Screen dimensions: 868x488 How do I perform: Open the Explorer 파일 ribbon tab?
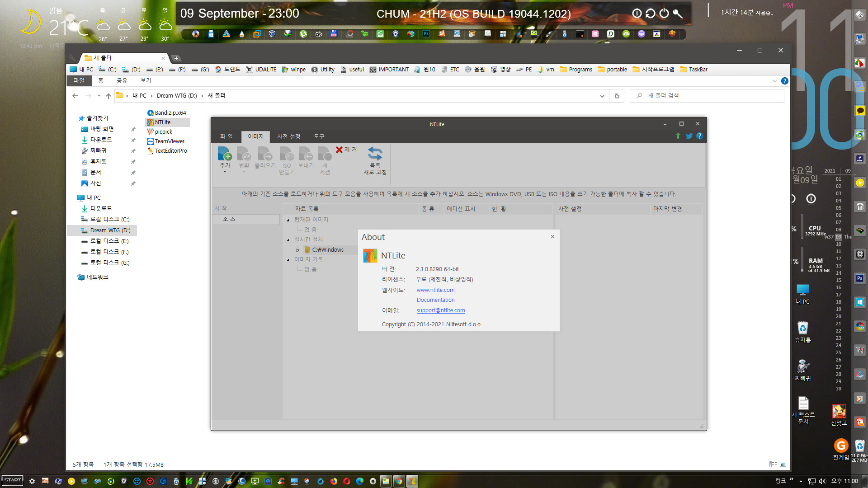pos(79,80)
